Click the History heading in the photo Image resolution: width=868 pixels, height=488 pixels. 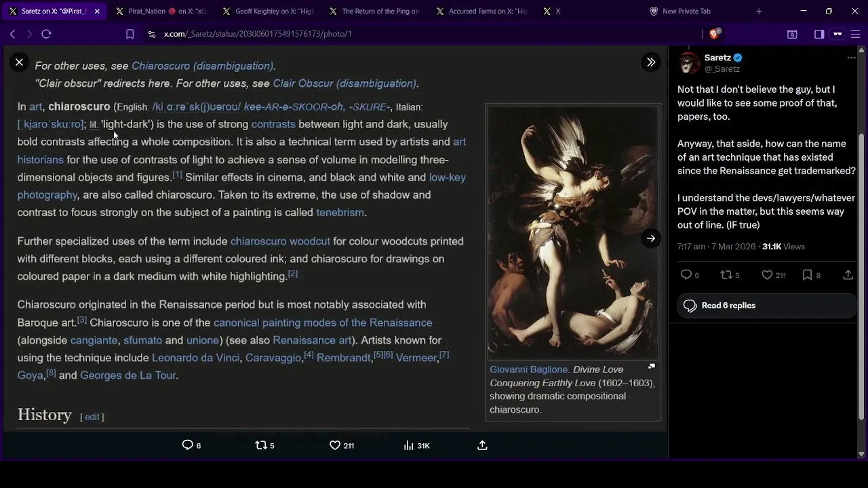point(44,415)
